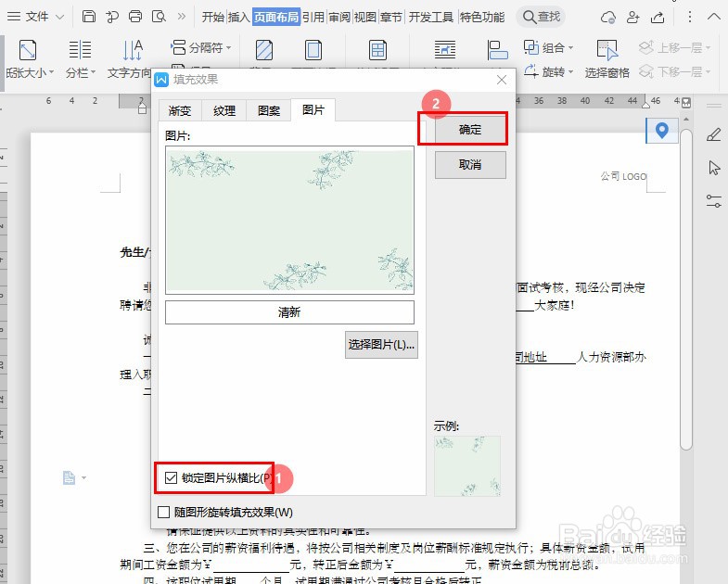The height and width of the screenshot is (584, 728).
Task: Click the text wrap icon in the ribbon
Action: click(x=445, y=50)
